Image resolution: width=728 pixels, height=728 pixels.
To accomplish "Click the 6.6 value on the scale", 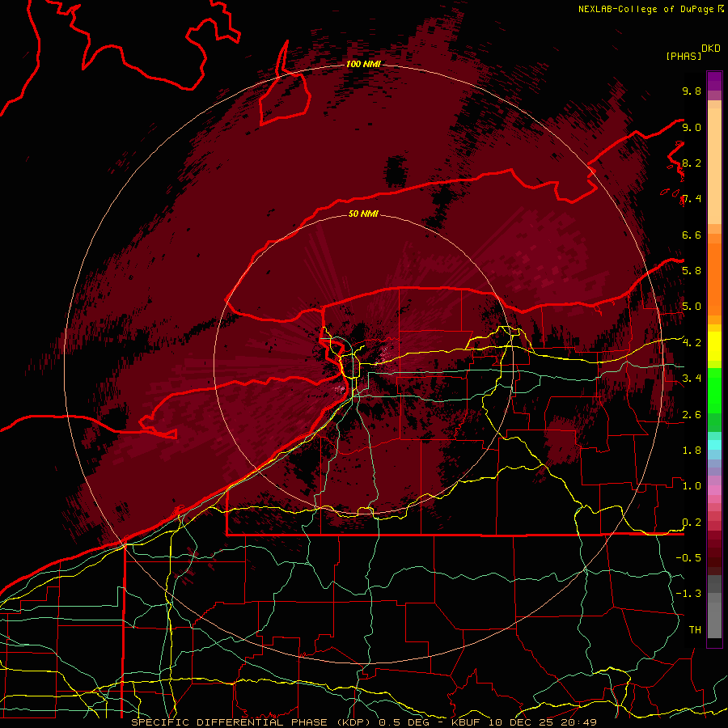I will 692,235.
